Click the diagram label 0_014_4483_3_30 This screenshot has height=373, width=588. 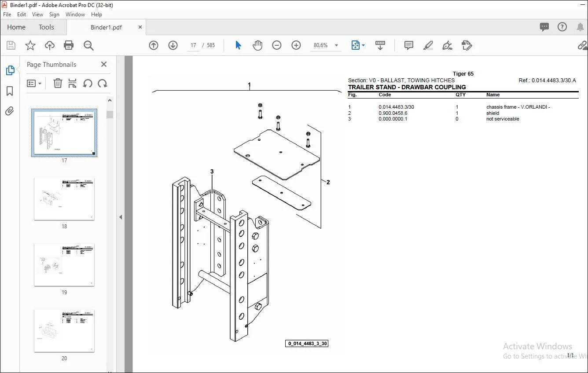307,344
